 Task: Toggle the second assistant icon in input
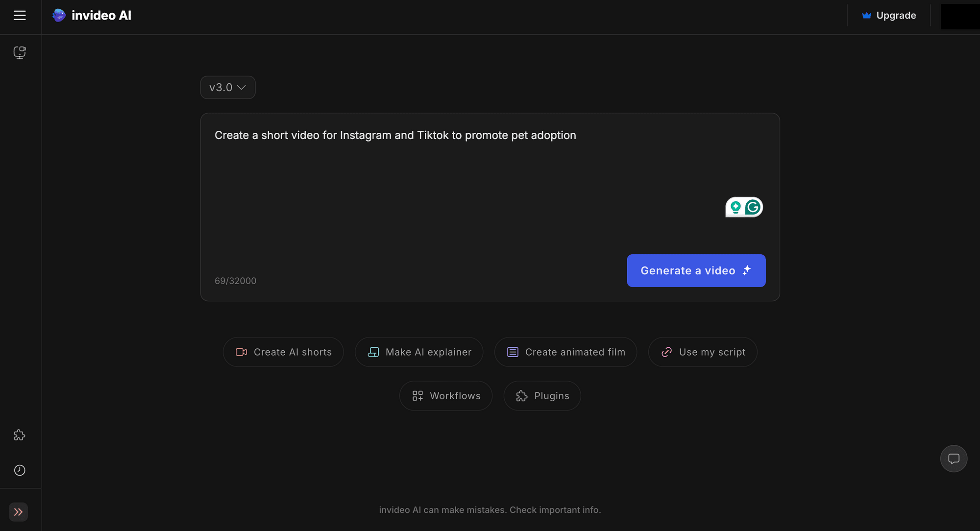coord(753,207)
